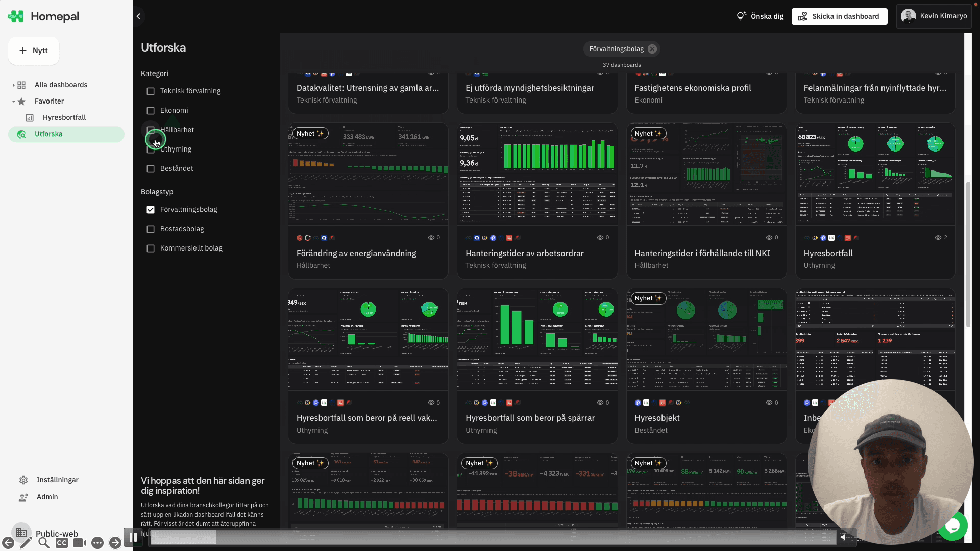
Task: Open the Kevin Kimaryo user menu
Action: tap(934, 16)
